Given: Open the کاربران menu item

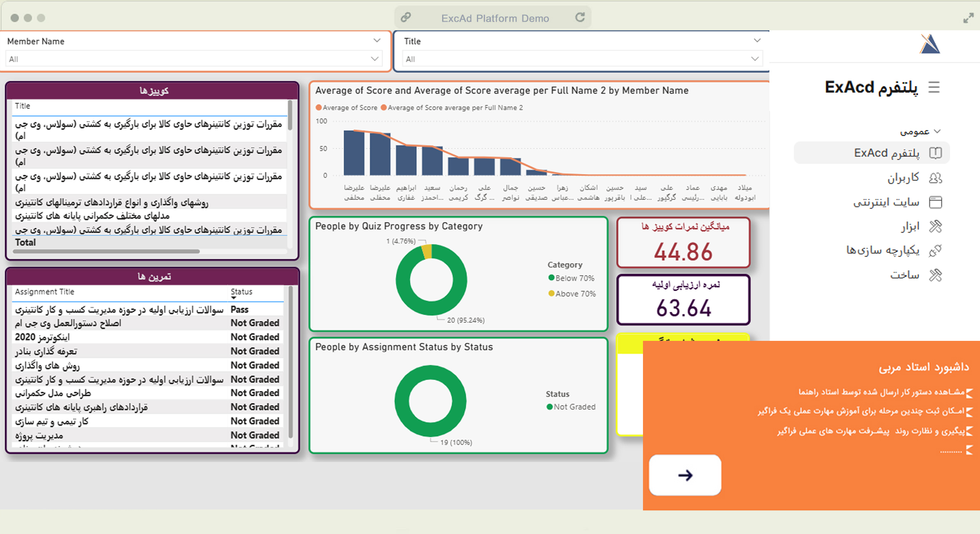Looking at the screenshot, I should tap(903, 178).
